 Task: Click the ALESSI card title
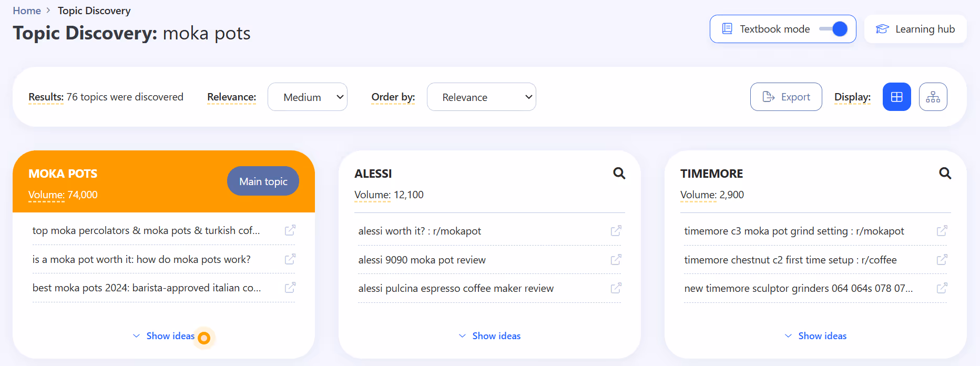[x=373, y=174]
